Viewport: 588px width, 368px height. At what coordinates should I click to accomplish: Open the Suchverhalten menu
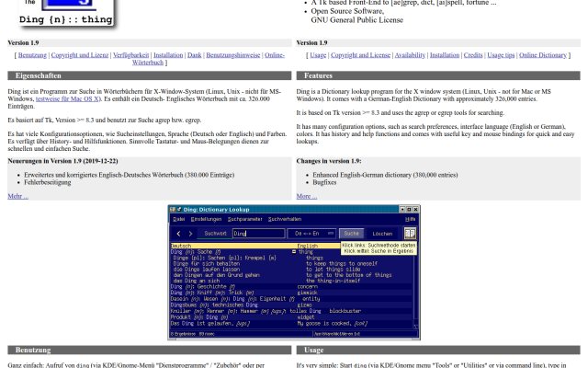[x=285, y=219]
